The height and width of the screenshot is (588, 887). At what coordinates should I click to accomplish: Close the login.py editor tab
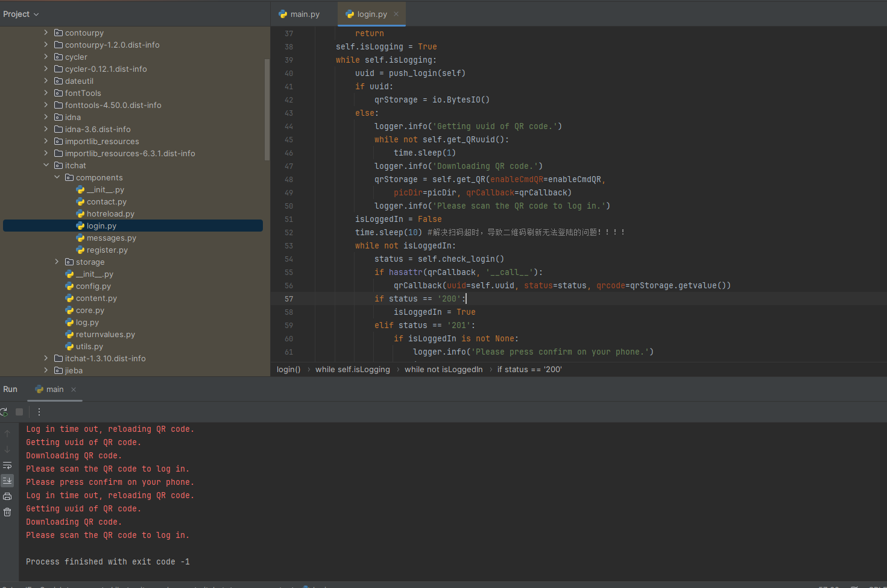point(396,14)
